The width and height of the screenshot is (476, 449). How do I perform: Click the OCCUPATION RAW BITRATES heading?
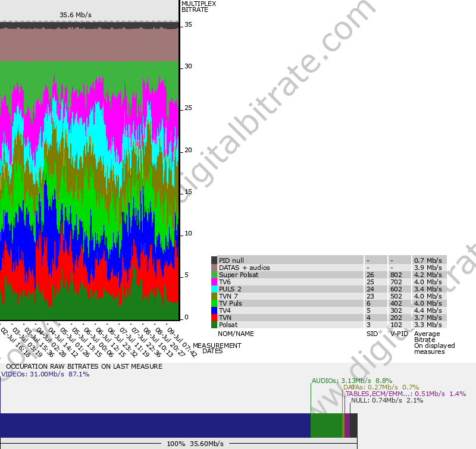point(84,366)
